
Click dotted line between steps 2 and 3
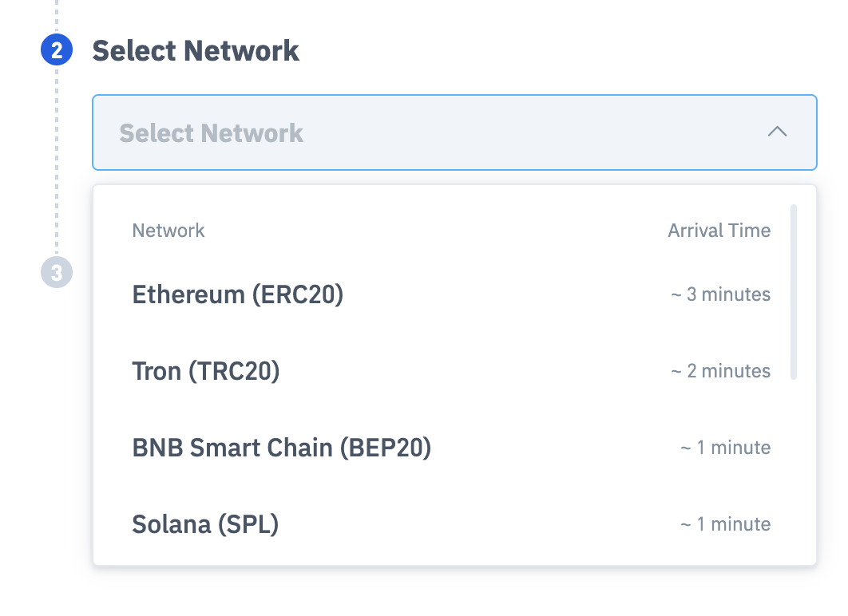point(57,161)
